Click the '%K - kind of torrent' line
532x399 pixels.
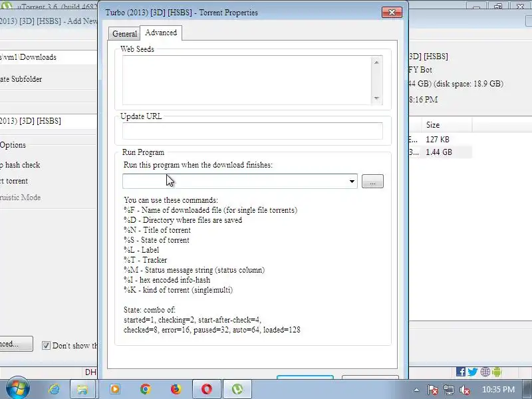tap(178, 290)
